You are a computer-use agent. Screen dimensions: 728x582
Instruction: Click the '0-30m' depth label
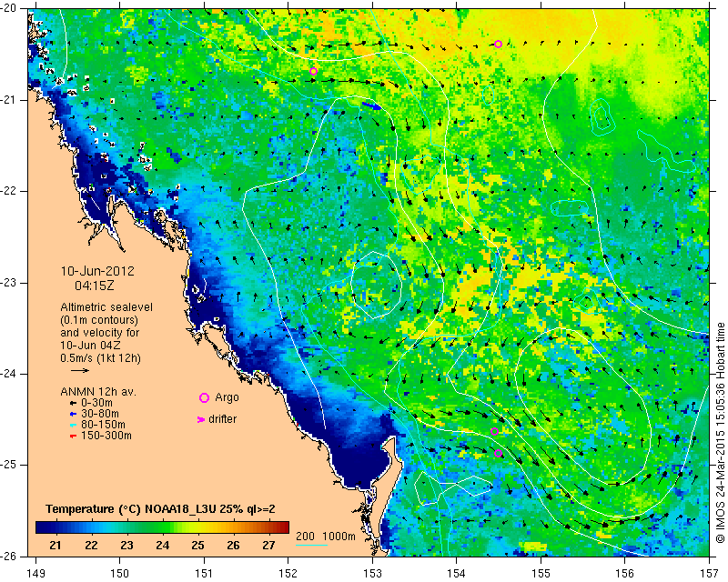[x=96, y=403]
